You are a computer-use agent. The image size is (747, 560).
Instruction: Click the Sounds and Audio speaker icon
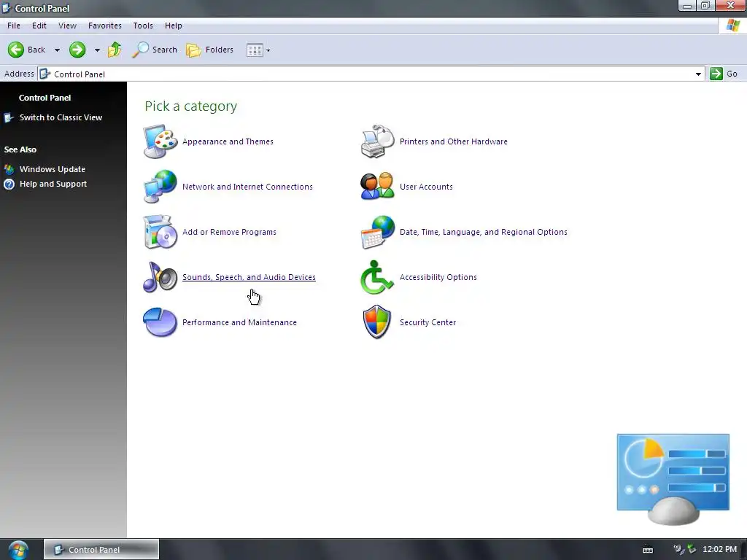160,276
